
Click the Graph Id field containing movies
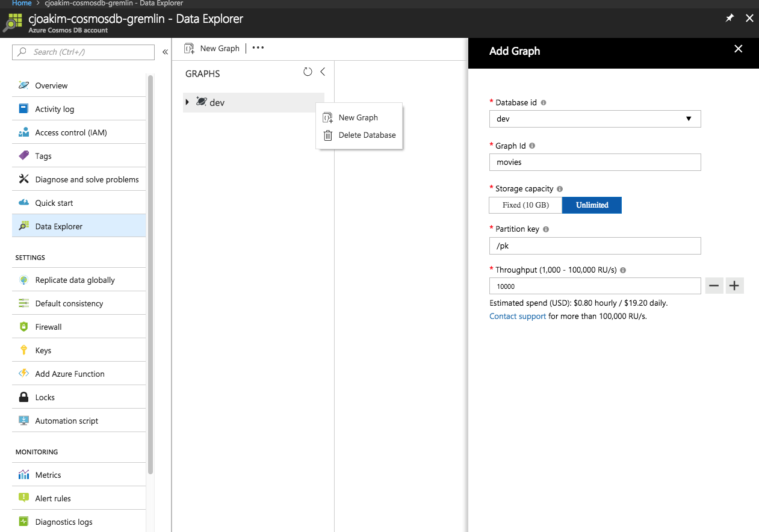[595, 162]
